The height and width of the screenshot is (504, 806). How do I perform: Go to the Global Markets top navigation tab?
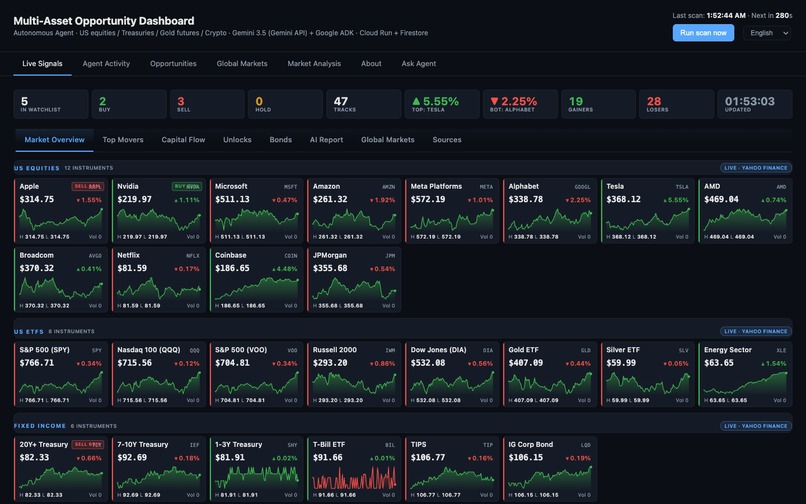pos(242,64)
